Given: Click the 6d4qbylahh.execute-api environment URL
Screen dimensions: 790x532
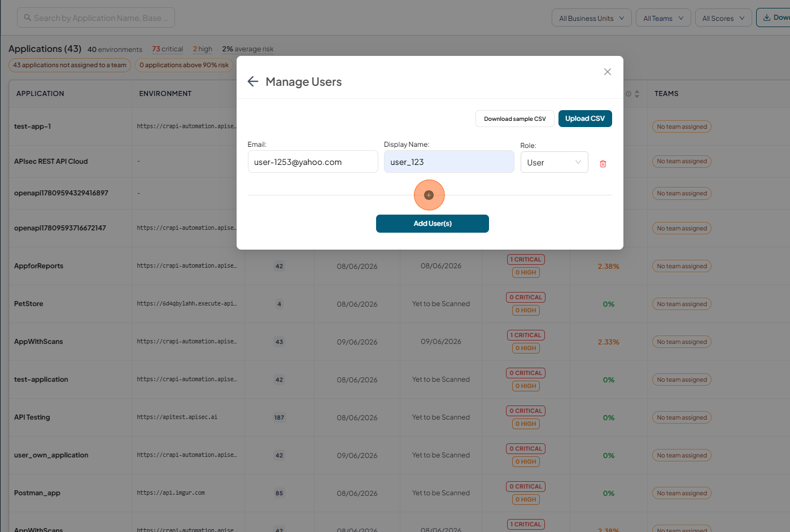Looking at the screenshot, I should 187,304.
